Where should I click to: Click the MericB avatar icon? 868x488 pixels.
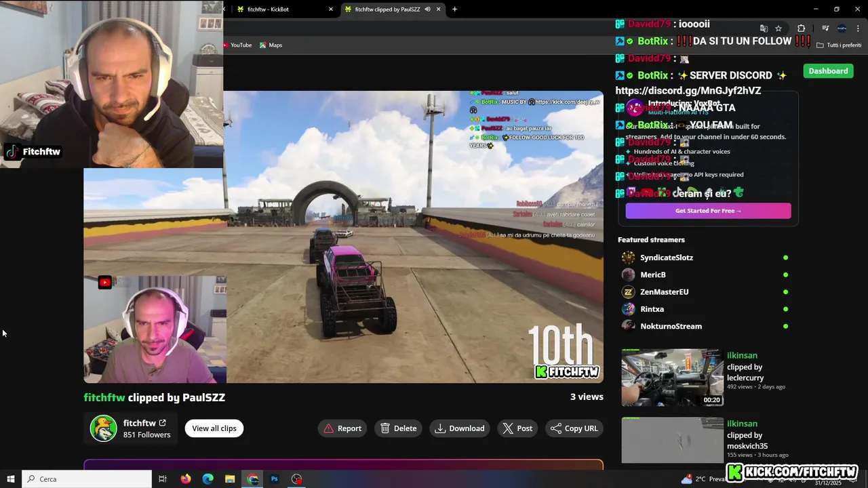(x=629, y=274)
